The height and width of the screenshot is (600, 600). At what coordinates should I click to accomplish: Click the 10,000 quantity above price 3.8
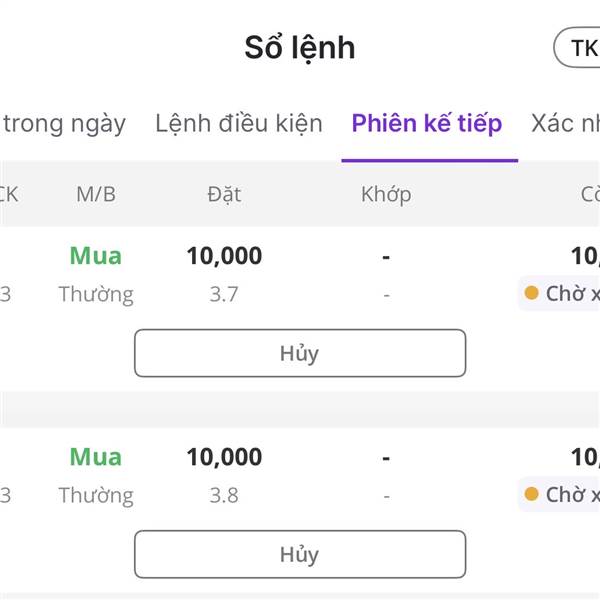coord(224,457)
